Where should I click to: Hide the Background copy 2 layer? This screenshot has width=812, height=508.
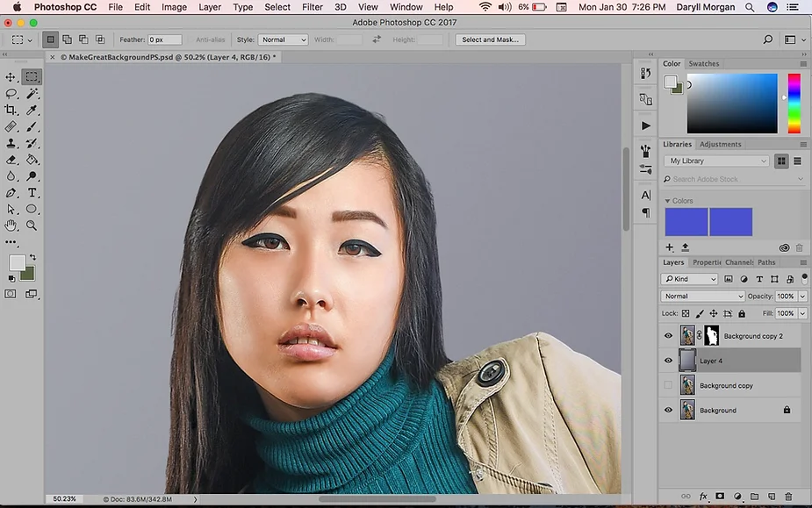tap(668, 335)
